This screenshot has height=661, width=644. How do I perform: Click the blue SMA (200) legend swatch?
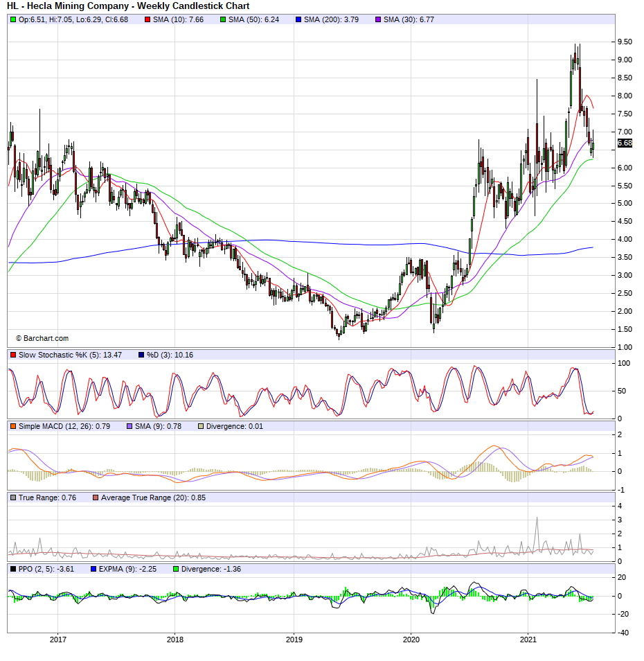click(x=298, y=19)
